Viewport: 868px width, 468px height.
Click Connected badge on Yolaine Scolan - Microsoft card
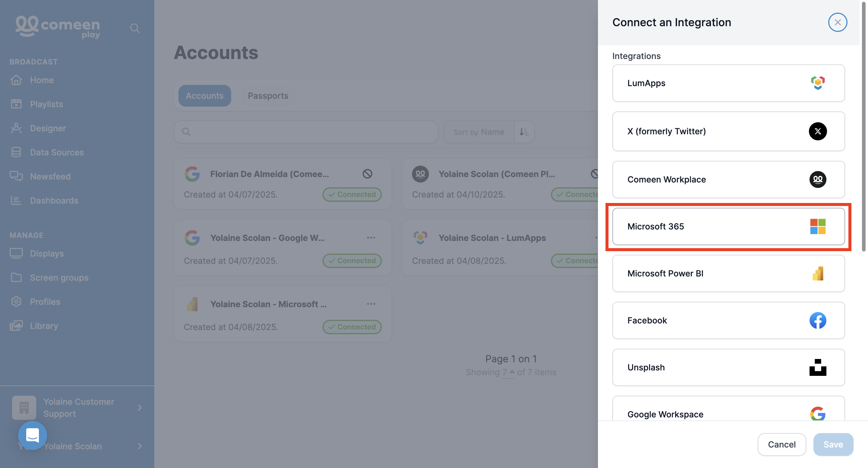[x=352, y=327]
